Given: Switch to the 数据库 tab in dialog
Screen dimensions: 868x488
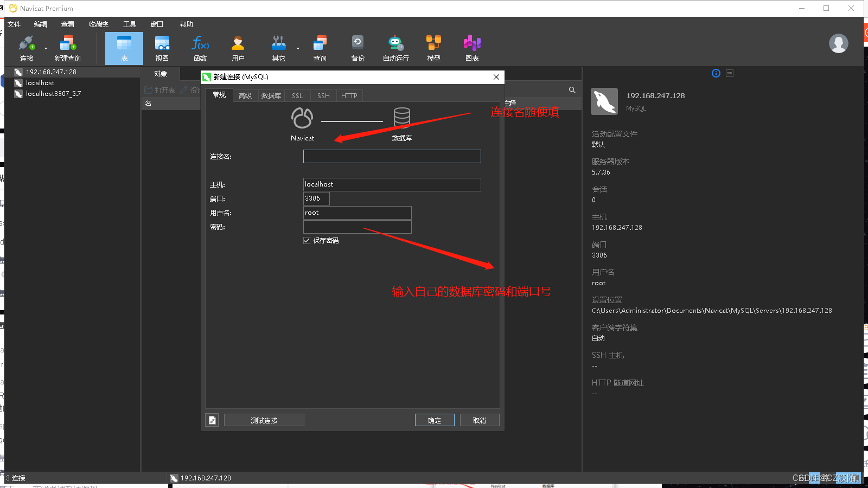Looking at the screenshot, I should (271, 96).
